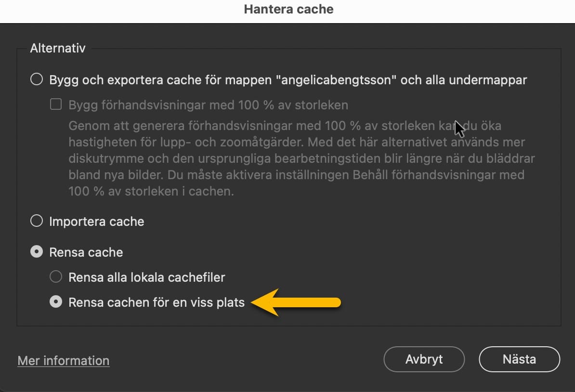The width and height of the screenshot is (575, 392).
Task: Click the "Importera cache" label text
Action: pyautogui.click(x=97, y=222)
